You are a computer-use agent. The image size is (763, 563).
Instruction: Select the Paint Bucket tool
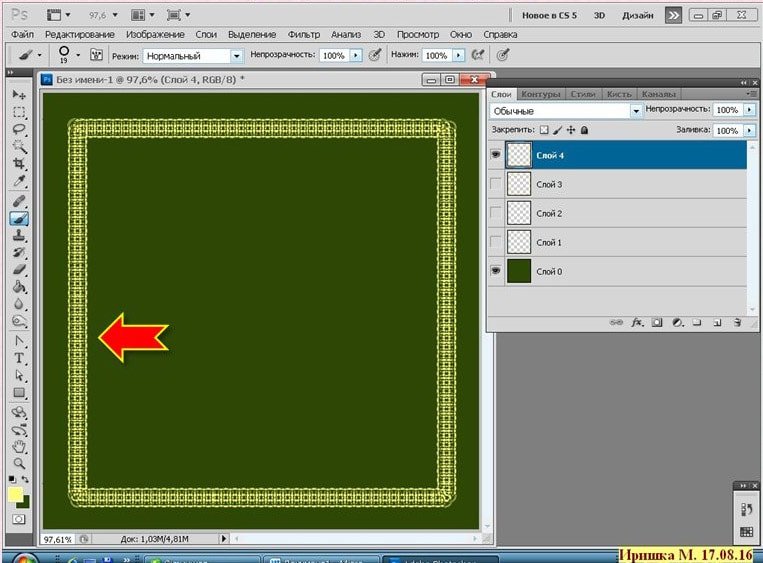pyautogui.click(x=19, y=287)
